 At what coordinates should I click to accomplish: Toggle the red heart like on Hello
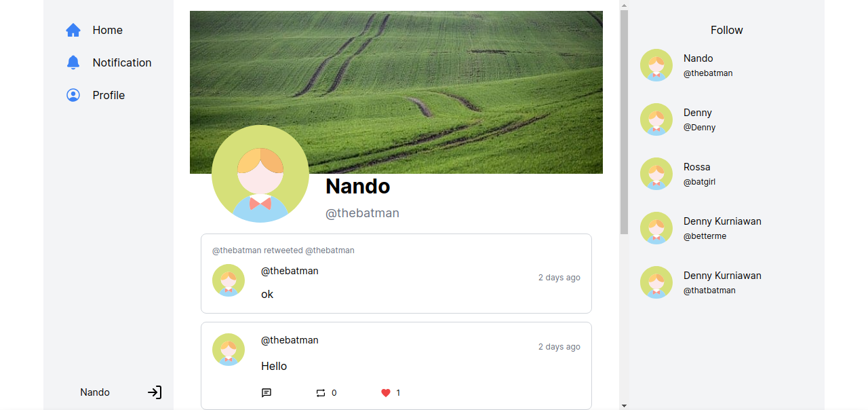(x=386, y=393)
